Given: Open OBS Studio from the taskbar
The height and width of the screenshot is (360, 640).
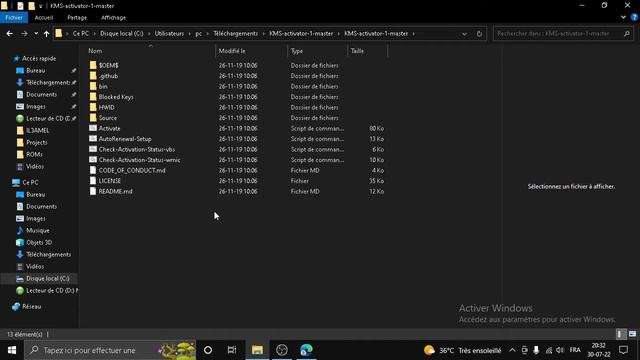Looking at the screenshot, I should pyautogui.click(x=282, y=350).
